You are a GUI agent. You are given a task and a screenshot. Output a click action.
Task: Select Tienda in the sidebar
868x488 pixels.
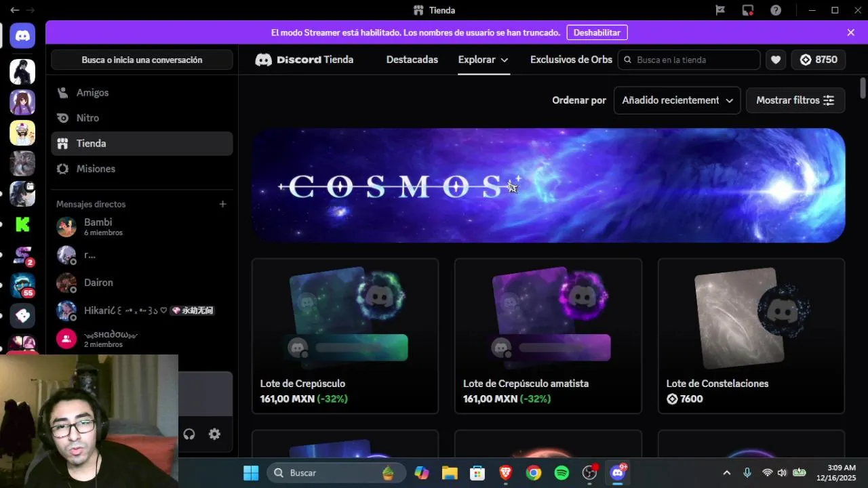(142, 144)
